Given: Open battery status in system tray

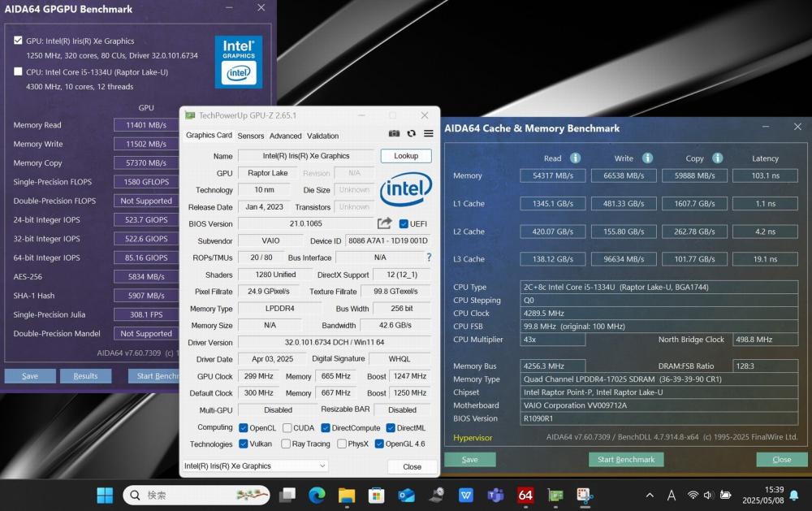Looking at the screenshot, I should coord(725,496).
